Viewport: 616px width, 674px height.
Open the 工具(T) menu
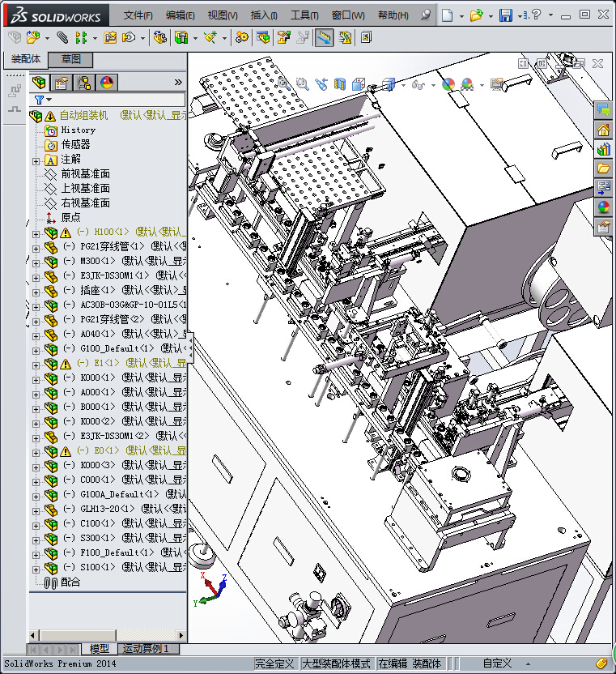[304, 15]
